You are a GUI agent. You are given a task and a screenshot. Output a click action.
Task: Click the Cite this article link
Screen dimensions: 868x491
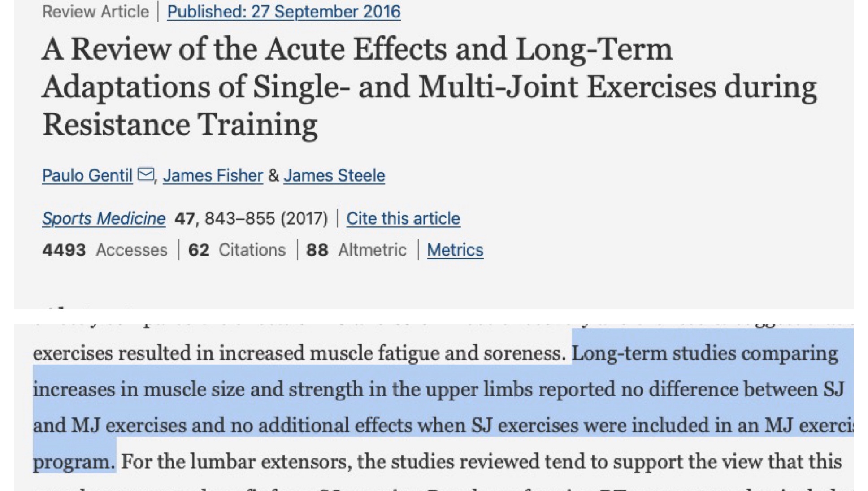coord(403,218)
